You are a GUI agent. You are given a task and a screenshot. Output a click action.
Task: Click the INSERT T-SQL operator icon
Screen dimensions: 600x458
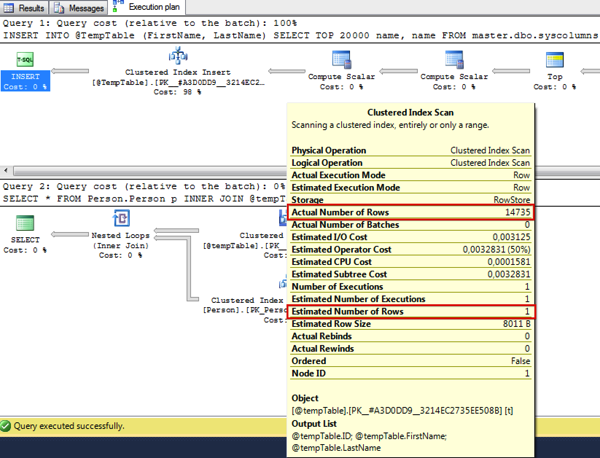tap(25, 60)
